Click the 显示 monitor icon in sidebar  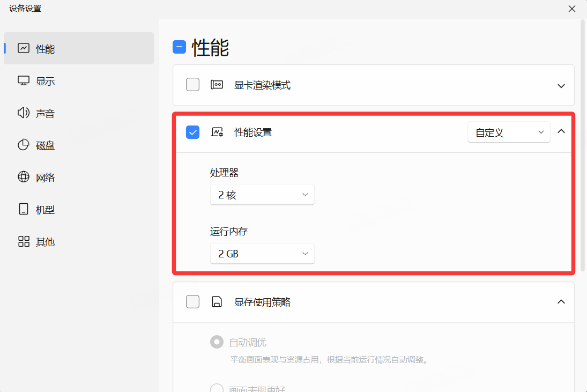[24, 80]
